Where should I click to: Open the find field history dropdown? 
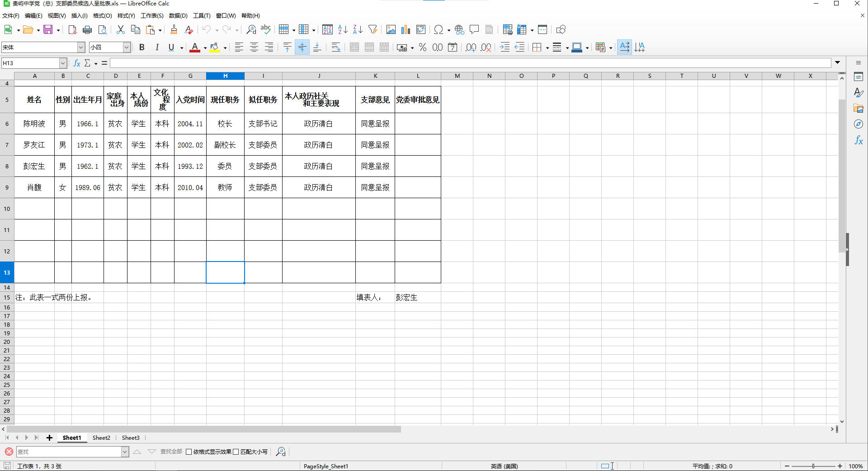click(x=125, y=452)
